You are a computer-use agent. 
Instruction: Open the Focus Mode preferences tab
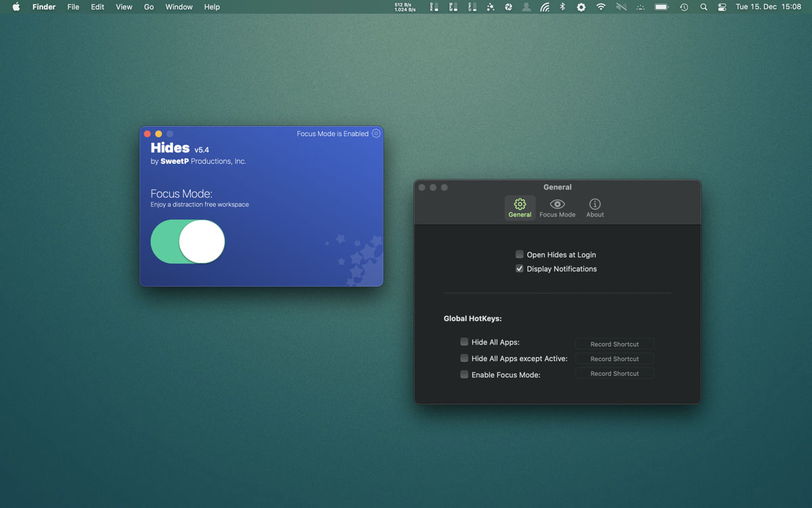558,208
